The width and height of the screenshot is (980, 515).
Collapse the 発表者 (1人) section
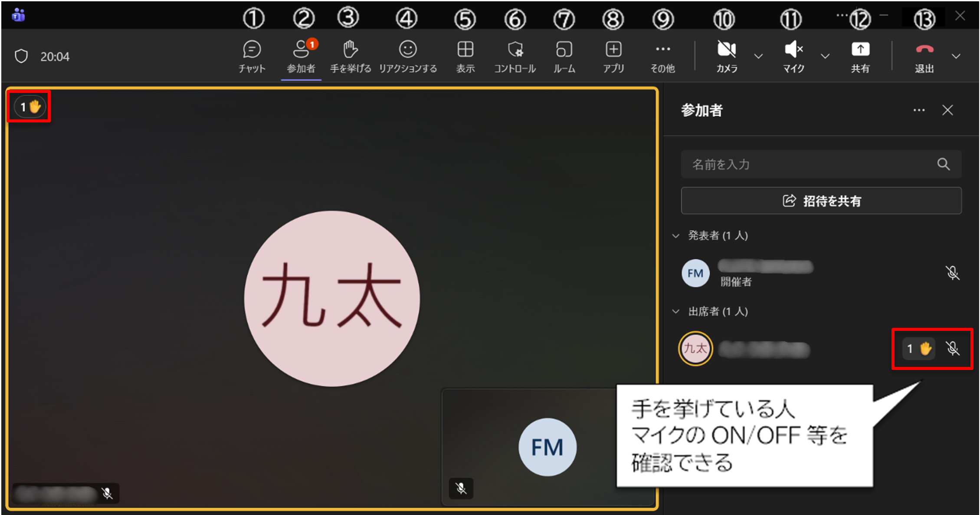(676, 236)
